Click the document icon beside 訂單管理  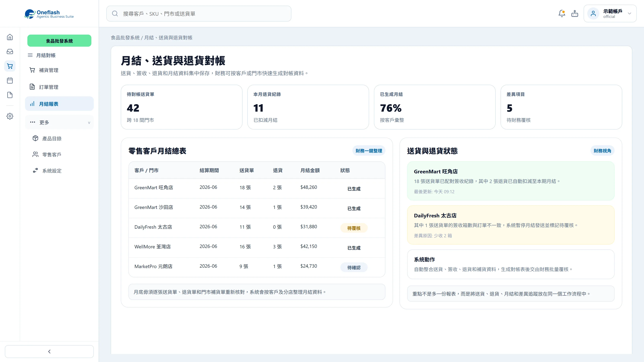[32, 87]
